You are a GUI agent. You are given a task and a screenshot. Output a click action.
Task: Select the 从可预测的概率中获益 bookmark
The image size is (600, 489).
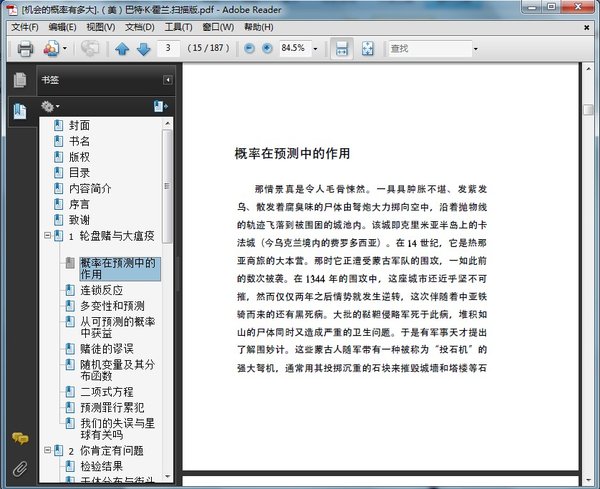(x=117, y=327)
